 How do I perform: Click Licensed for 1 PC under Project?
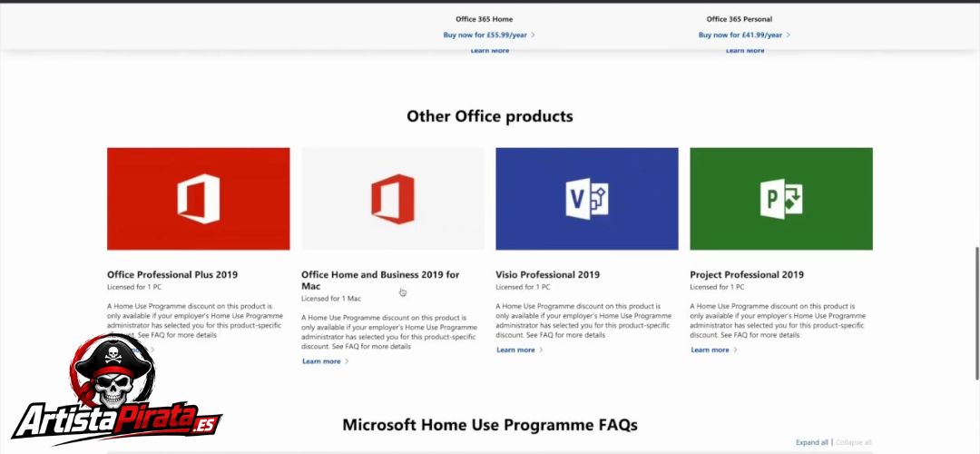[718, 288]
